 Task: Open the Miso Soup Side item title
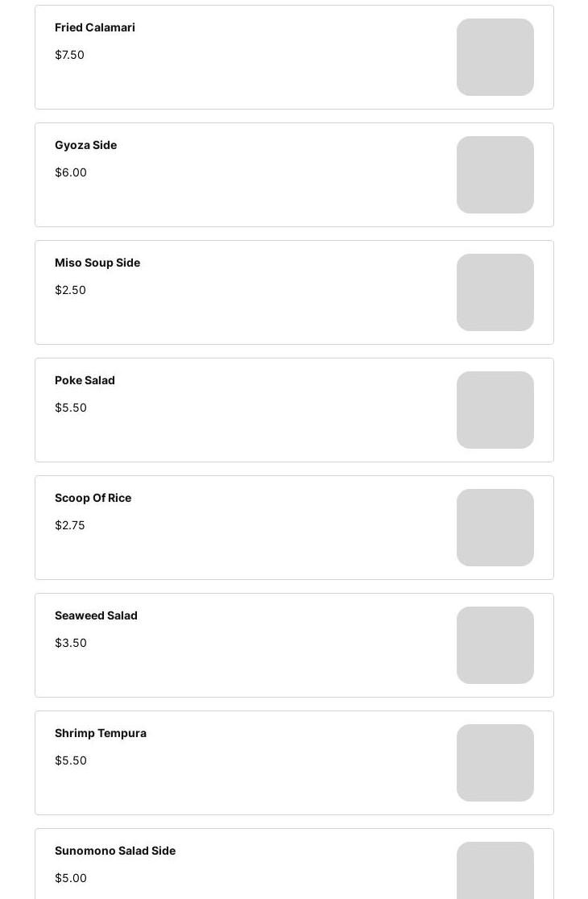tap(97, 263)
